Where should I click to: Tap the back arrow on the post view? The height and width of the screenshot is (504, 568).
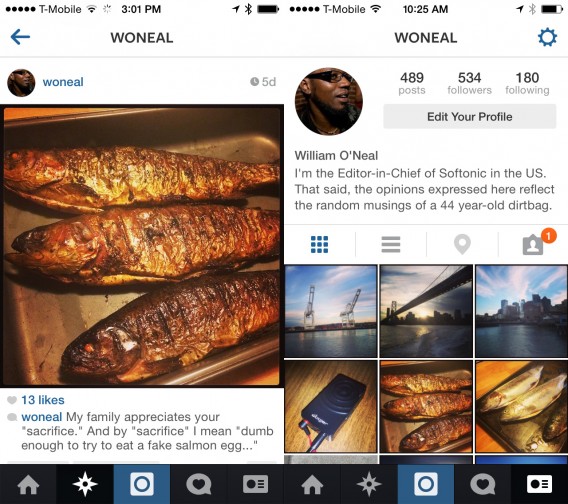(x=20, y=37)
